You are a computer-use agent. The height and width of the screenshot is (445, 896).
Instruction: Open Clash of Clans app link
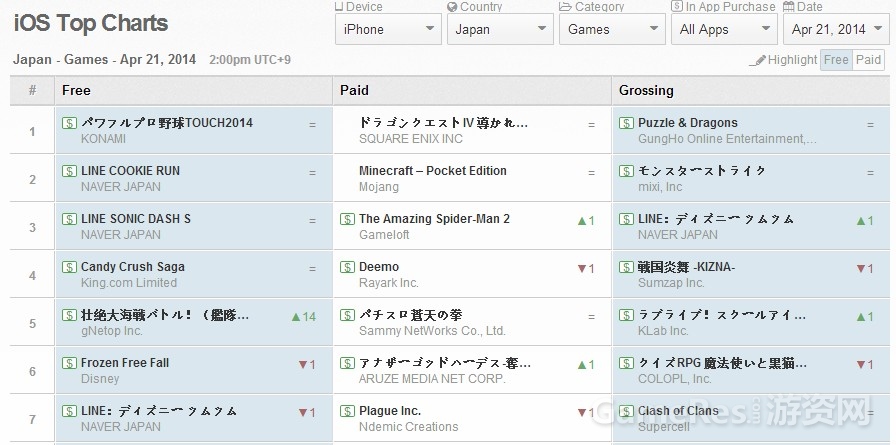[x=678, y=411]
